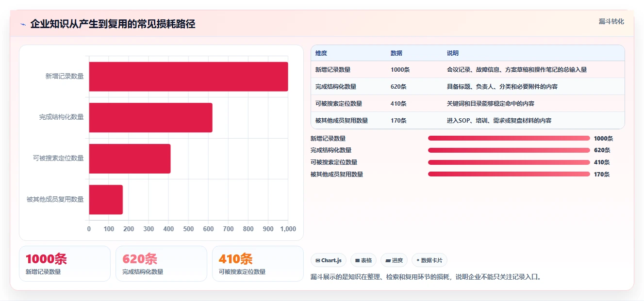Click the 完成结构化数量 progress bar

coord(509,150)
